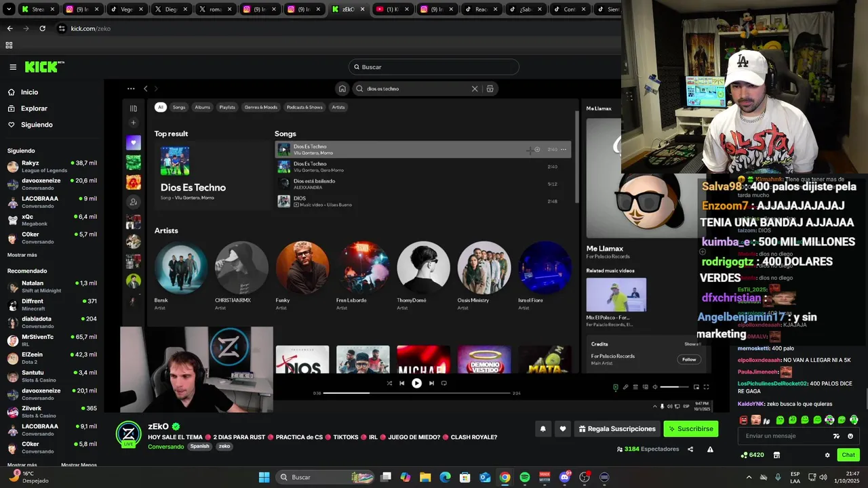Screen dimensions: 868x488
Task: Click the 6420 channel points balance
Action: coord(753,455)
